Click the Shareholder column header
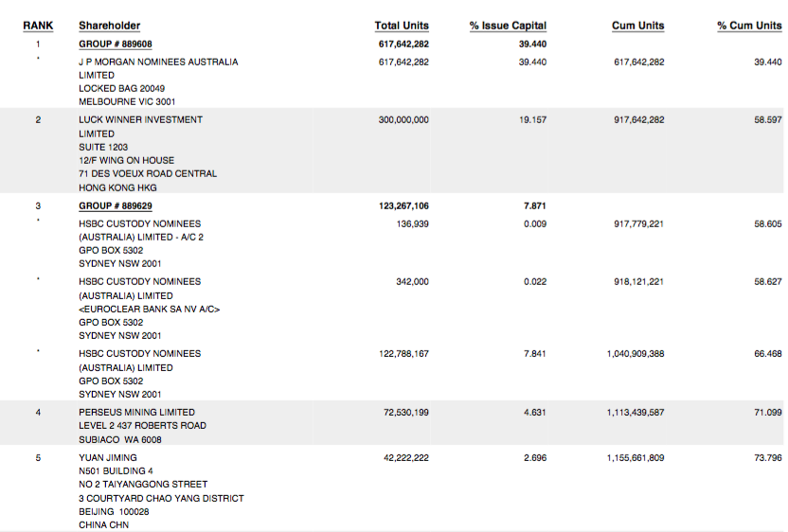The width and height of the screenshot is (788, 532). pyautogui.click(x=109, y=26)
